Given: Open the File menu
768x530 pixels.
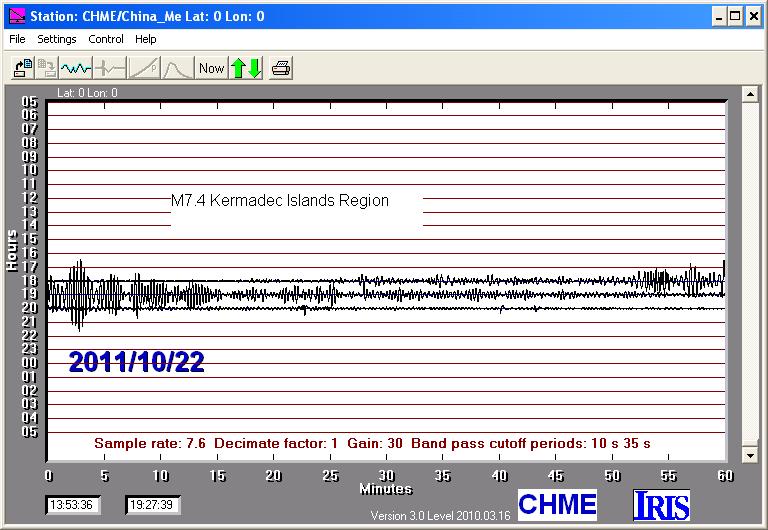Looking at the screenshot, I should (16, 39).
